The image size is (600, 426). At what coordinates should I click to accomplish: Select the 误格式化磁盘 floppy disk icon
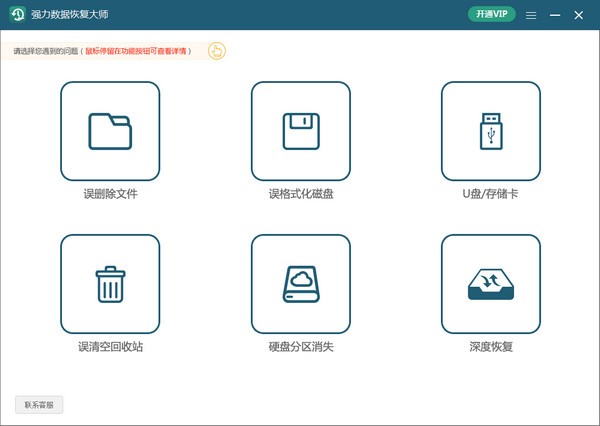pos(301,131)
